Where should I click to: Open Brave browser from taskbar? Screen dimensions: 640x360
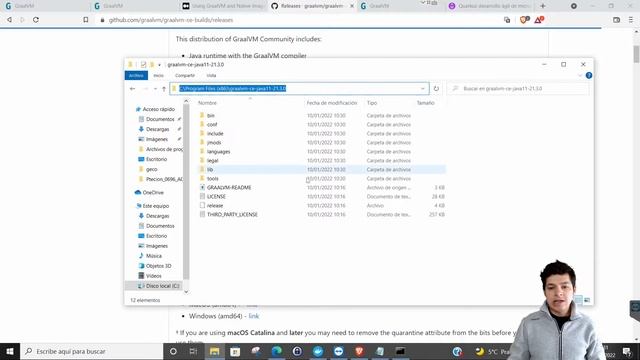coord(359,351)
